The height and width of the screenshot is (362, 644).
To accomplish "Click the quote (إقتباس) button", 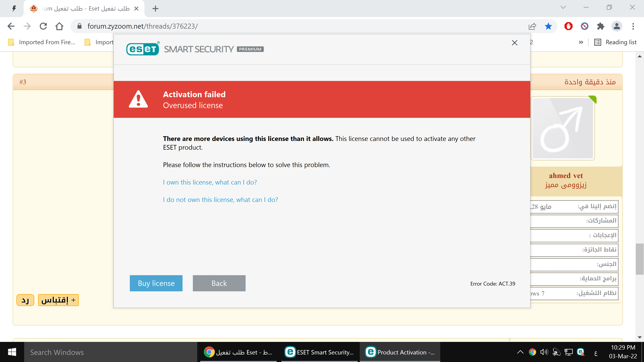I will pos(58,300).
